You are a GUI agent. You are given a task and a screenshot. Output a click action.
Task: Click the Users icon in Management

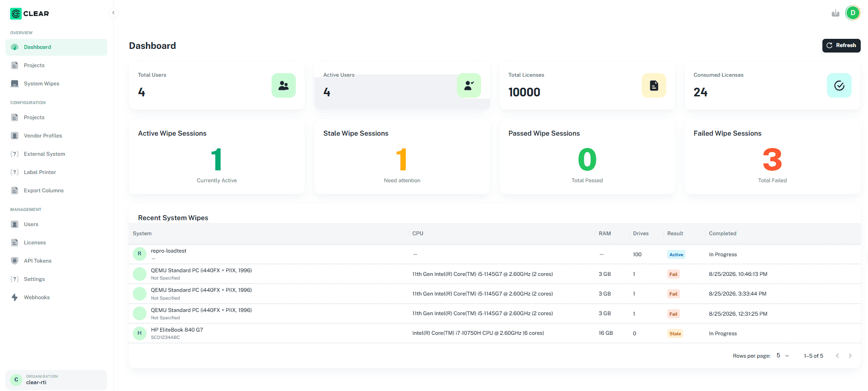point(15,224)
